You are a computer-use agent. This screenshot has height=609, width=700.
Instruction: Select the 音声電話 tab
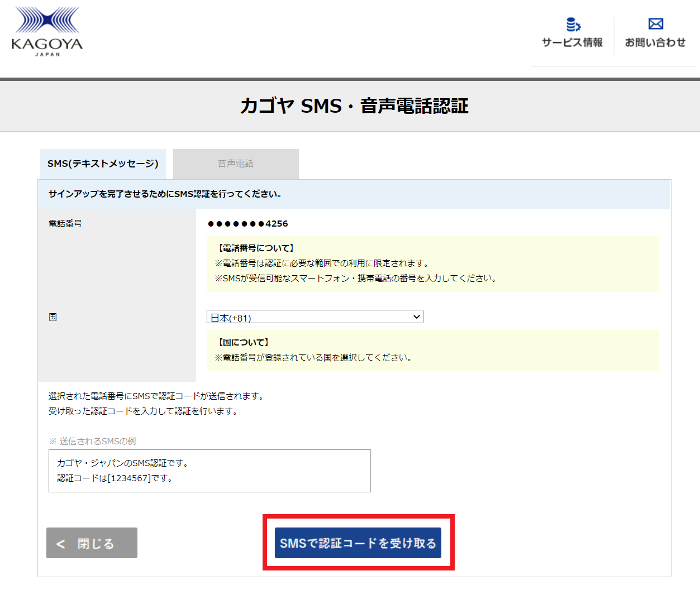click(236, 164)
